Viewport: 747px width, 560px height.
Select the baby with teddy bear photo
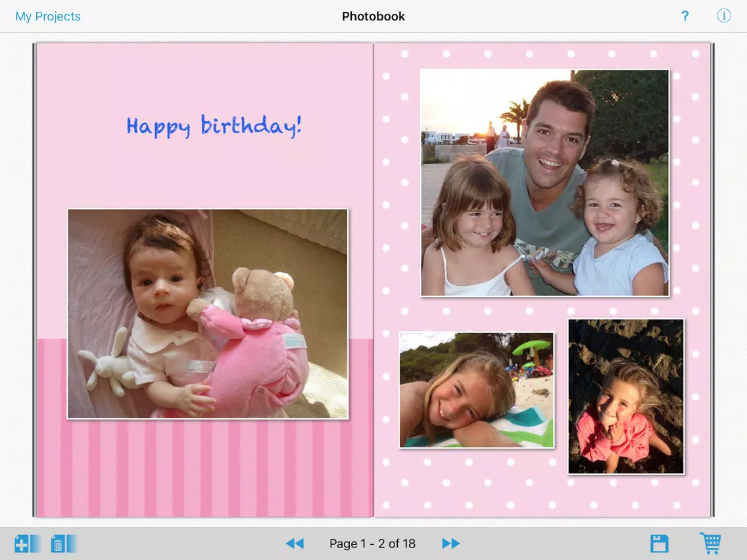pyautogui.click(x=208, y=314)
